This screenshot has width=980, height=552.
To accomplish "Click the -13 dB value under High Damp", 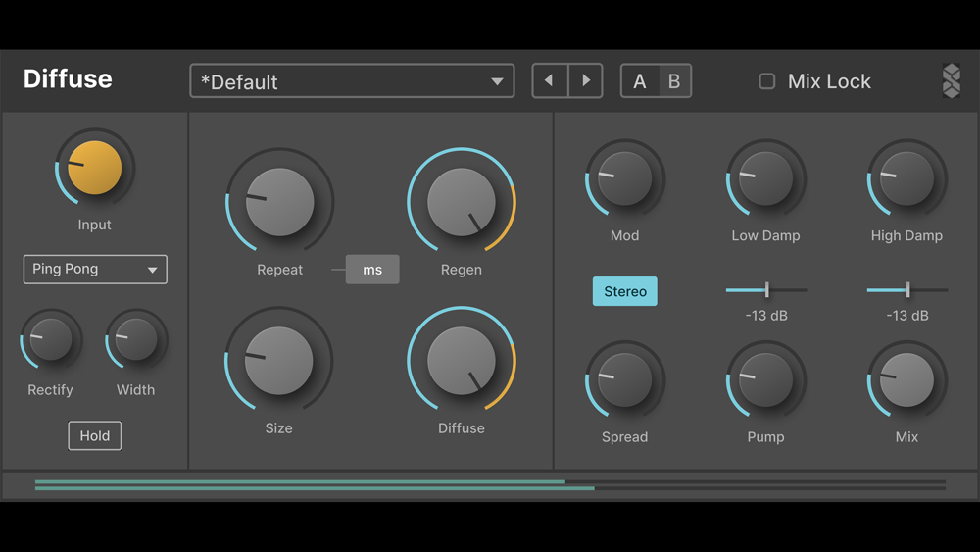I will click(x=907, y=316).
